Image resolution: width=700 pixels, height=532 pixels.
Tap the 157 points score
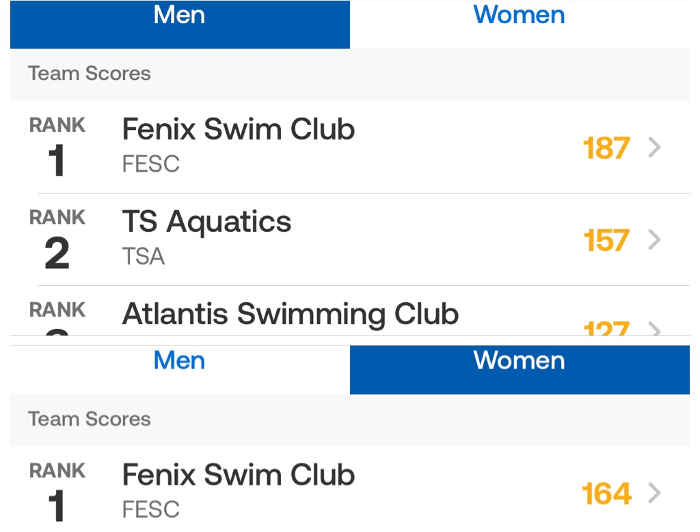pos(606,240)
